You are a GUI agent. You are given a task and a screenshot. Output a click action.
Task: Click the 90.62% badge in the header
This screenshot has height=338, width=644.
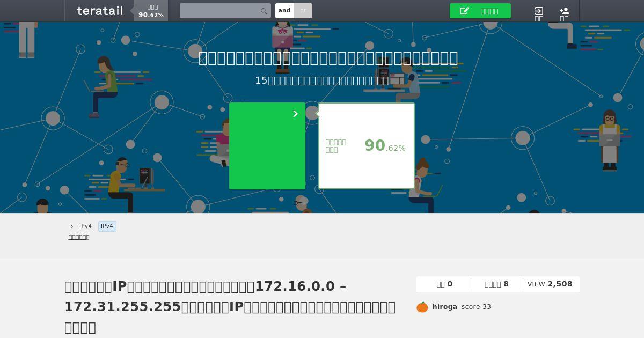coord(151,11)
